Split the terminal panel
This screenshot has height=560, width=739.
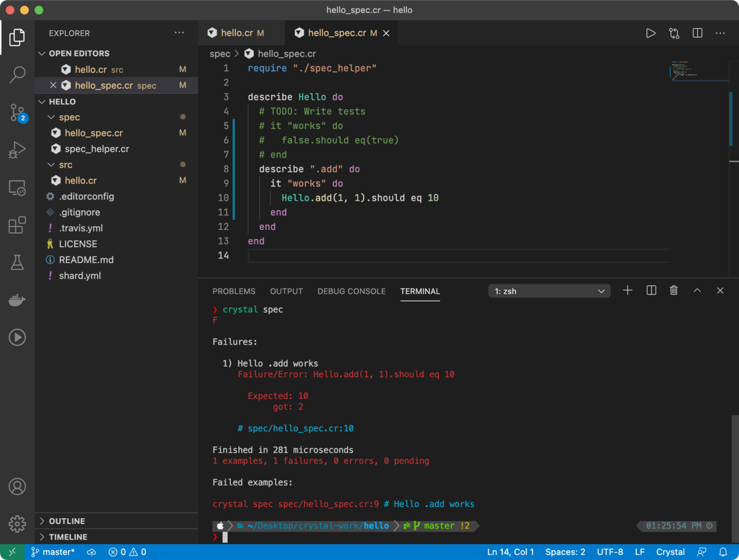click(x=651, y=291)
